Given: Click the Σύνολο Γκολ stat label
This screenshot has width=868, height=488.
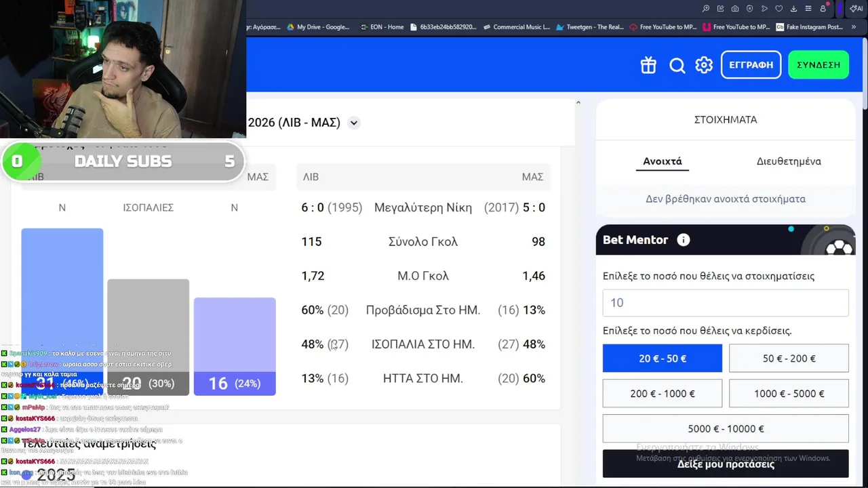Looking at the screenshot, I should [422, 242].
